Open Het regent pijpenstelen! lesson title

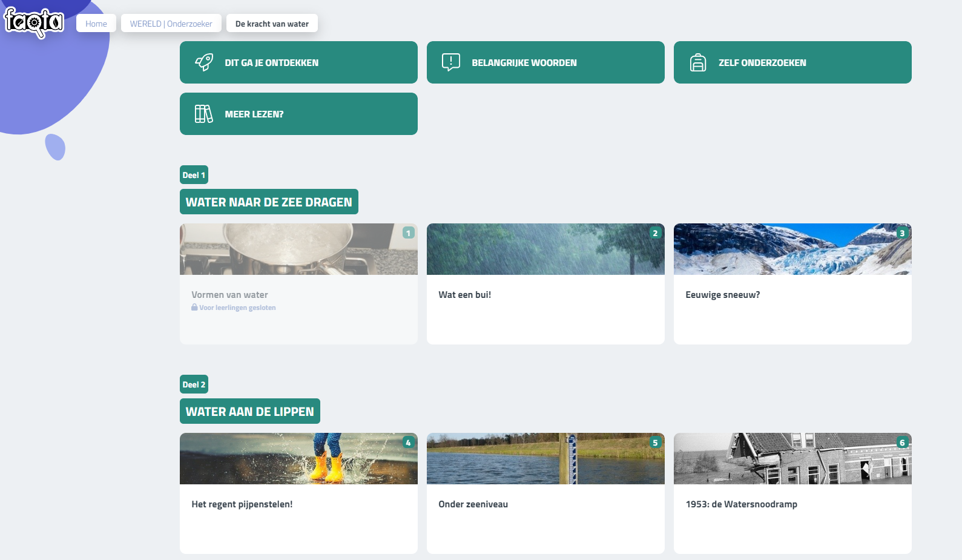coord(242,504)
